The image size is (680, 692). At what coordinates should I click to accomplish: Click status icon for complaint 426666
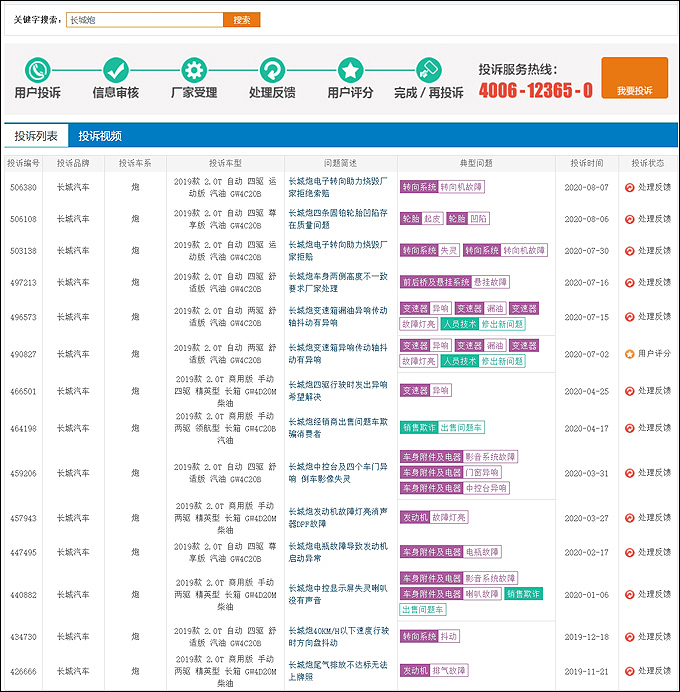(x=630, y=671)
